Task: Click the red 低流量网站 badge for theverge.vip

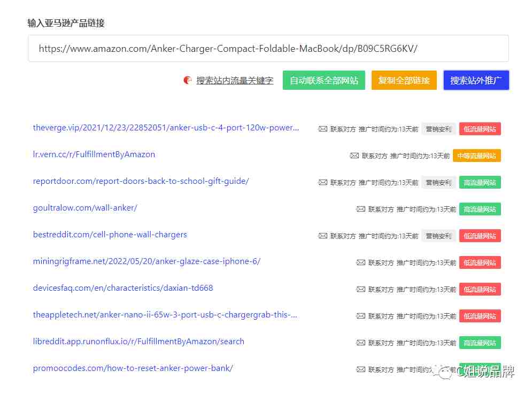Action: tap(480, 129)
